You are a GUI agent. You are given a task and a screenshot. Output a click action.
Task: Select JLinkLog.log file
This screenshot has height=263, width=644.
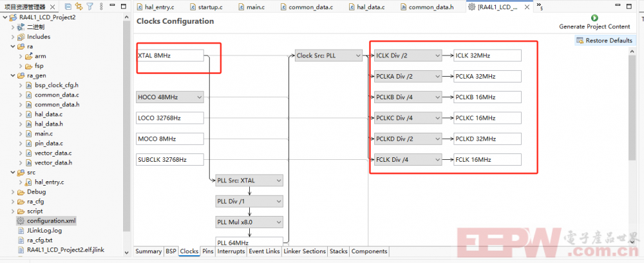point(44,231)
